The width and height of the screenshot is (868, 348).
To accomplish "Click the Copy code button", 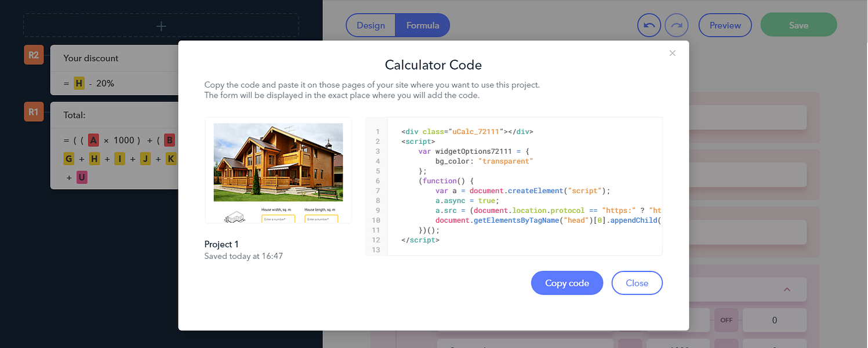I will tap(566, 283).
